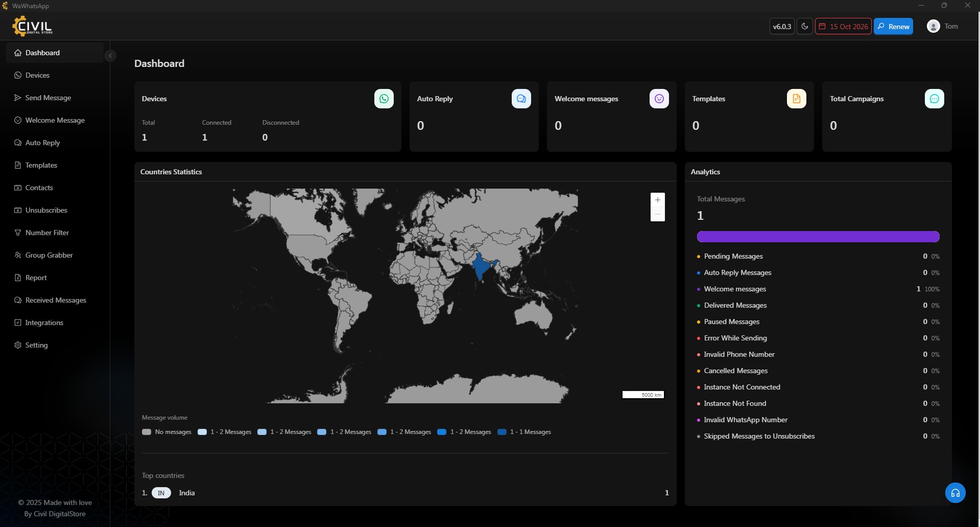
Task: Click the Civil Digital Store logo
Action: [33, 26]
